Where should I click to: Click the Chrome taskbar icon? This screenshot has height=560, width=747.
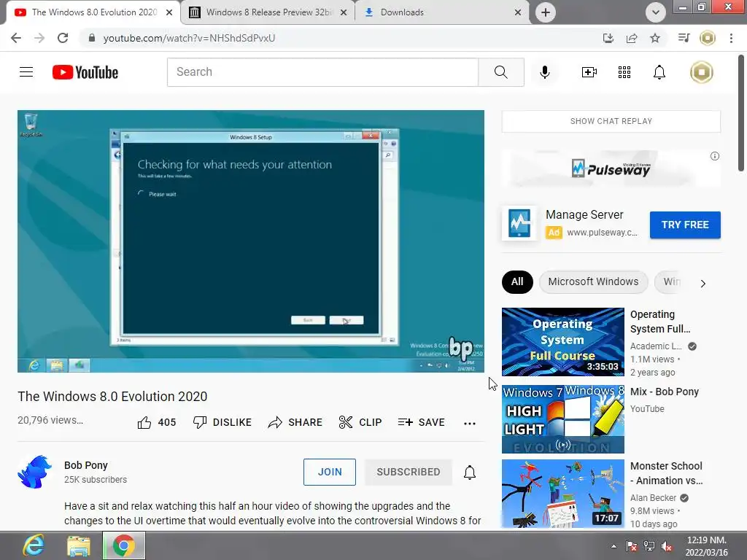pos(124,545)
